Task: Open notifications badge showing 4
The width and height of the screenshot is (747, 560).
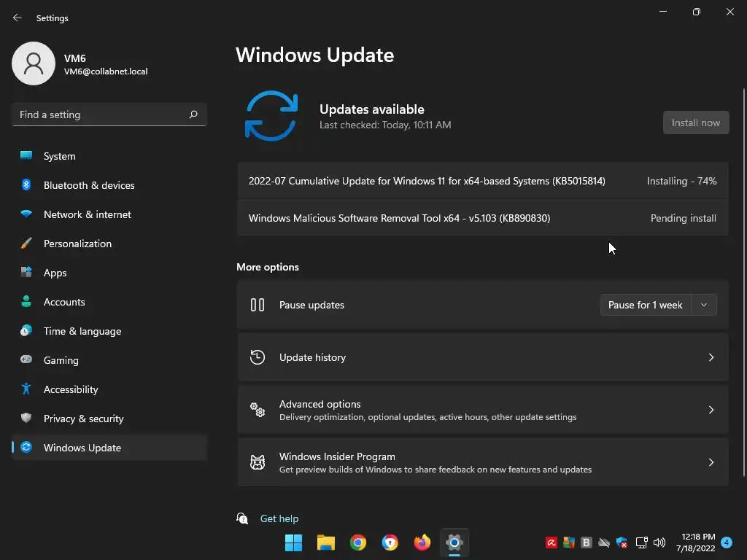Action: pyautogui.click(x=727, y=542)
